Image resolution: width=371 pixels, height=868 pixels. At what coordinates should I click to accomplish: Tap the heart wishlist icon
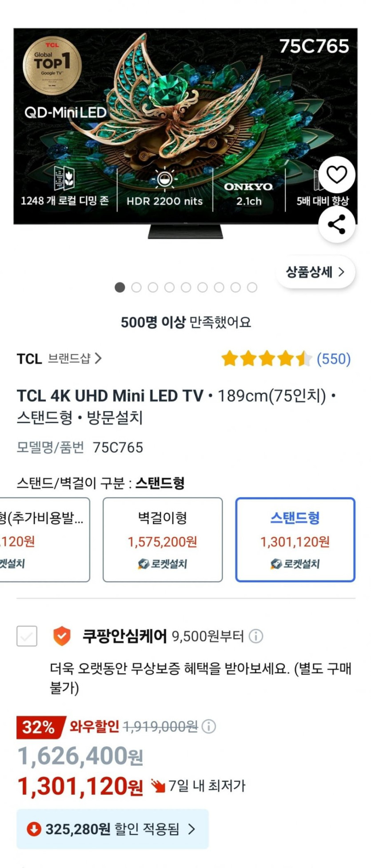coord(336,175)
